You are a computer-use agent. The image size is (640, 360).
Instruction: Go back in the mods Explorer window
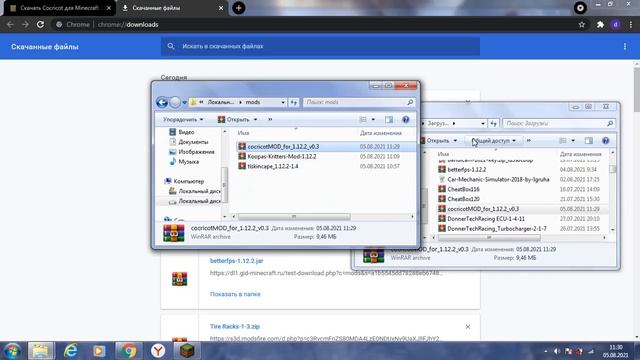pos(162,102)
